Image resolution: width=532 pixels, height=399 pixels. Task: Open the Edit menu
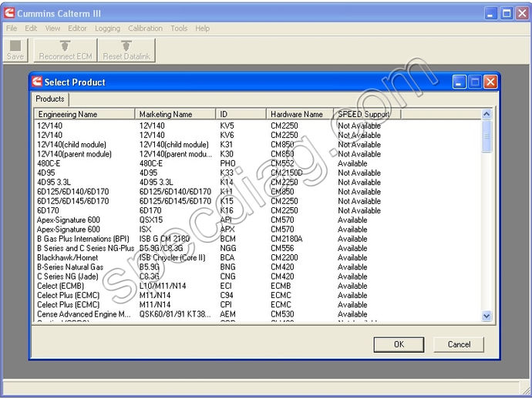click(31, 28)
